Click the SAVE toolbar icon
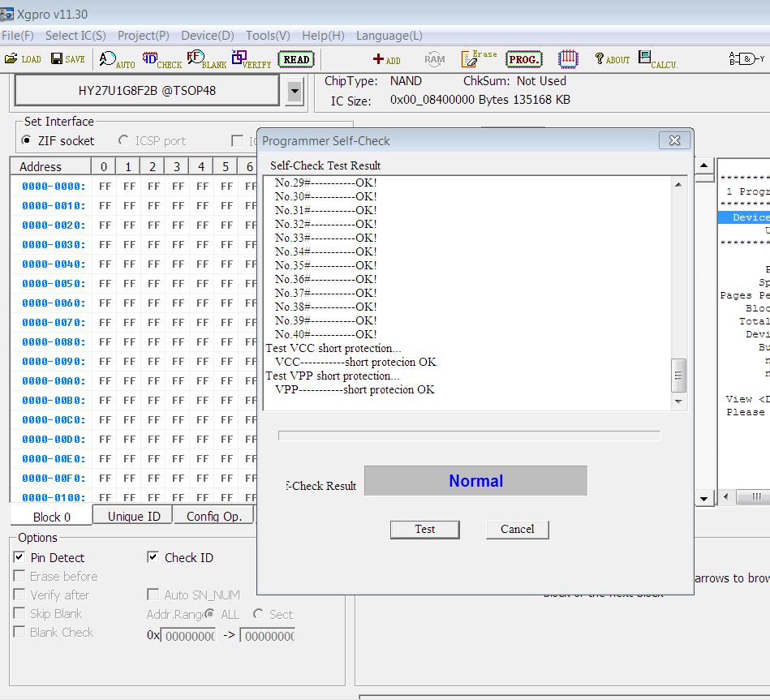The image size is (770, 700). click(67, 59)
